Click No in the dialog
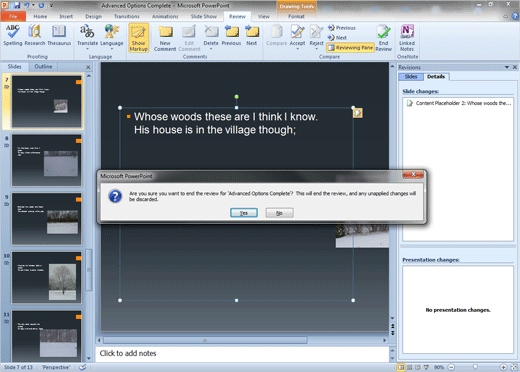520x372 pixels. tap(279, 213)
